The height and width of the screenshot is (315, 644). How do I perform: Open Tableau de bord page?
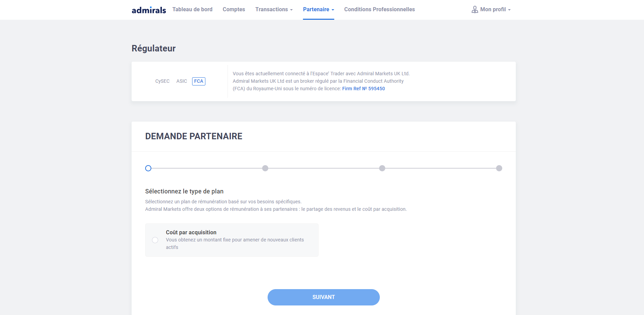coord(192,10)
